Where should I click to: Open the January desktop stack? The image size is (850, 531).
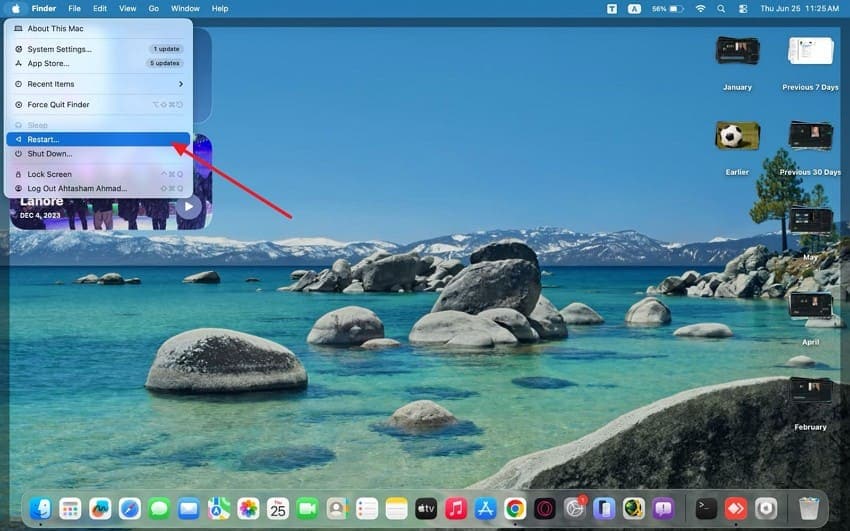[737, 51]
